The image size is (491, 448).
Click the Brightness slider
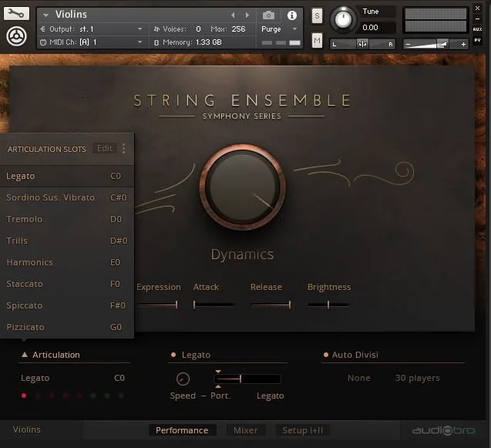[328, 305]
